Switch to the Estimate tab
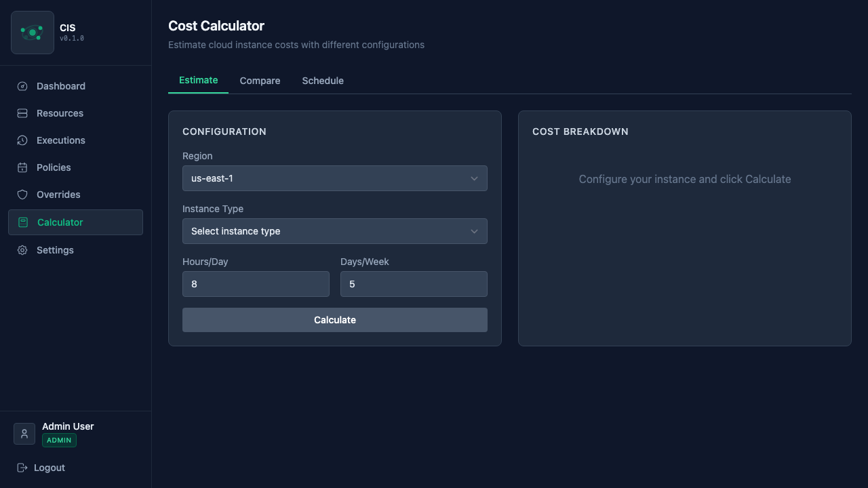 click(x=198, y=80)
